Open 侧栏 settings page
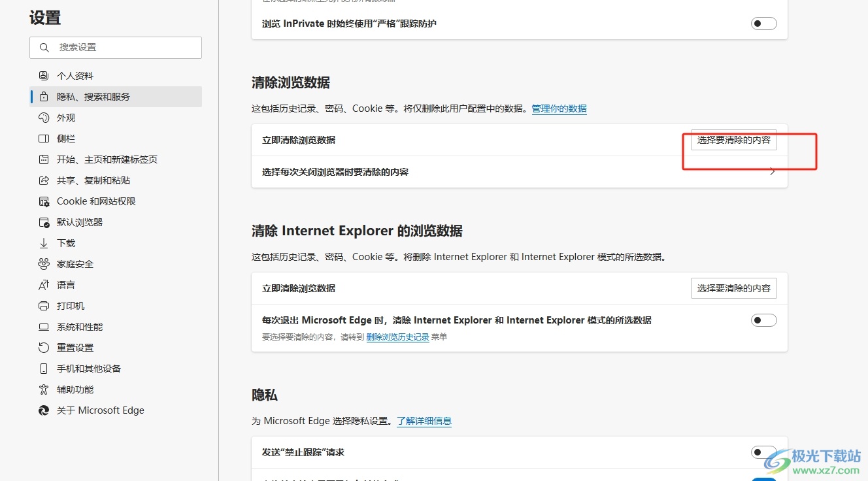 point(116,139)
